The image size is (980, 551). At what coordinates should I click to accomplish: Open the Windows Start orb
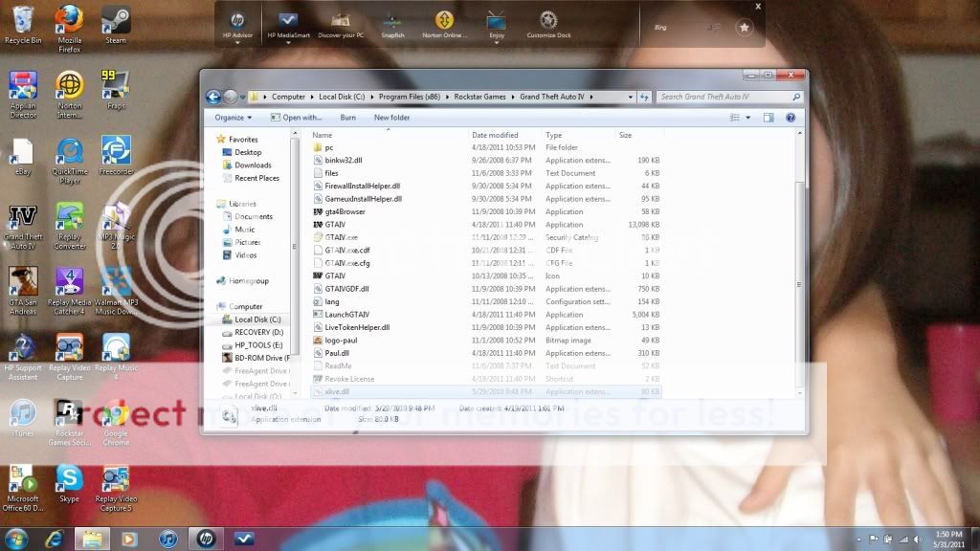click(17, 539)
